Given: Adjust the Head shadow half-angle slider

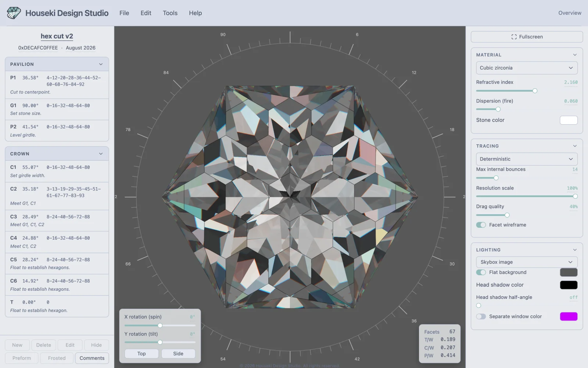Looking at the screenshot, I should coord(478,305).
